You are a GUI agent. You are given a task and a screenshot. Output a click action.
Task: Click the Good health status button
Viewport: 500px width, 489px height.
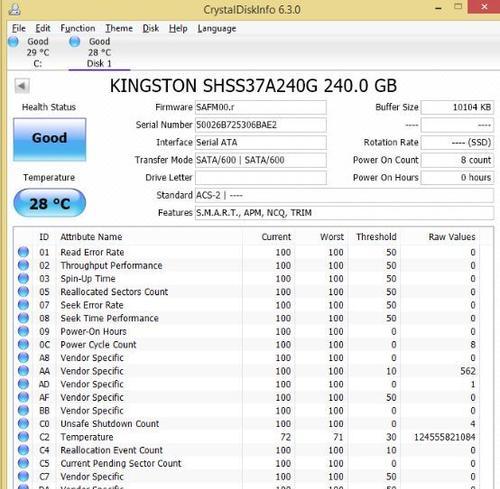coord(50,139)
